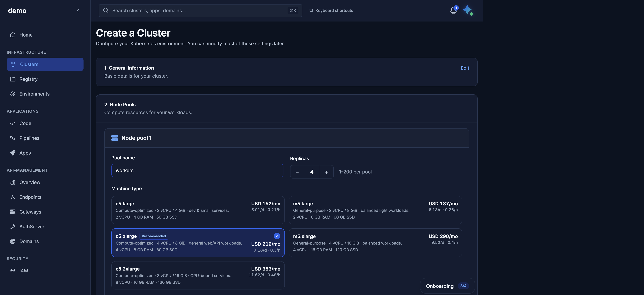This screenshot has height=295, width=644.
Task: Click the AuthServer key icon
Action: (x=13, y=227)
